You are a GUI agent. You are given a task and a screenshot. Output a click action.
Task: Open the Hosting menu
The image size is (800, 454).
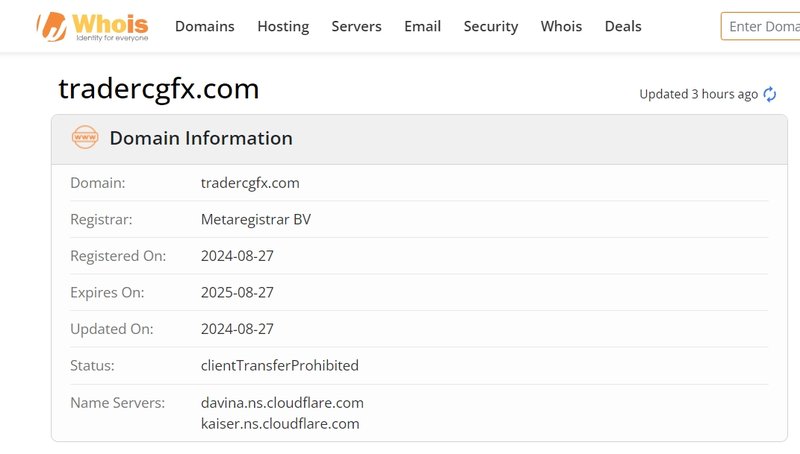pos(283,26)
